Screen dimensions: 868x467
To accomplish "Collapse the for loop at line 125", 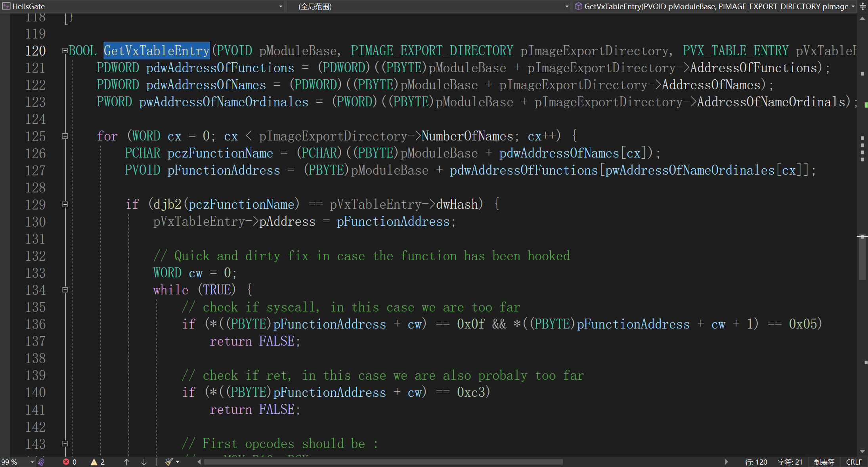I will (x=65, y=136).
